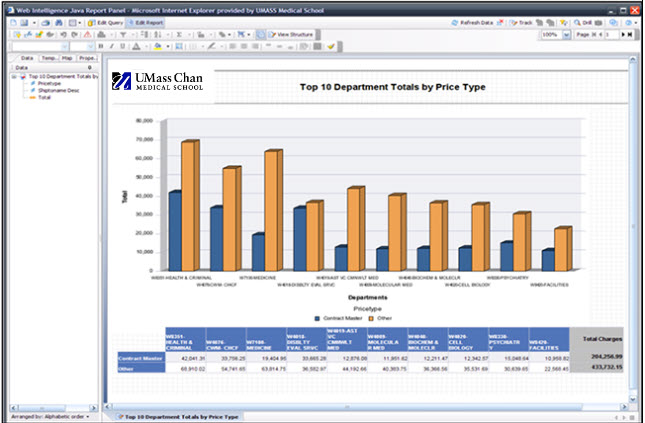Image resolution: width=645 pixels, height=423 pixels.
Task: Click the Underline formatting icon
Action: 122,46
